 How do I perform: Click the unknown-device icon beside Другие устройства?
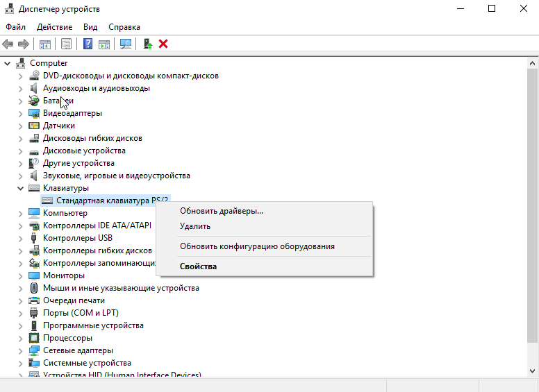click(x=34, y=163)
